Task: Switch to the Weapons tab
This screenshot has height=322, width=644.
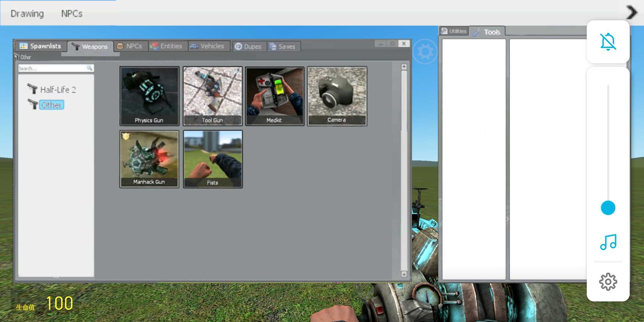Action: 90,47
